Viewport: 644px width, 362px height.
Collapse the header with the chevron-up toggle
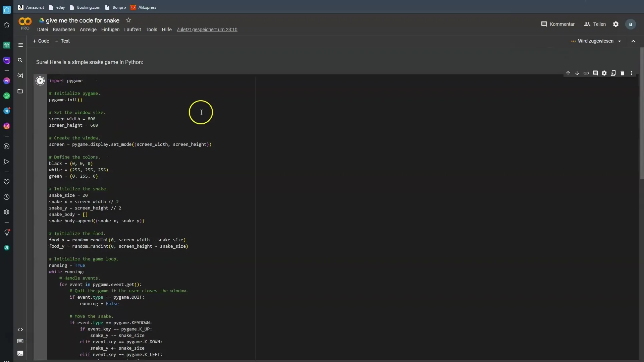click(633, 41)
